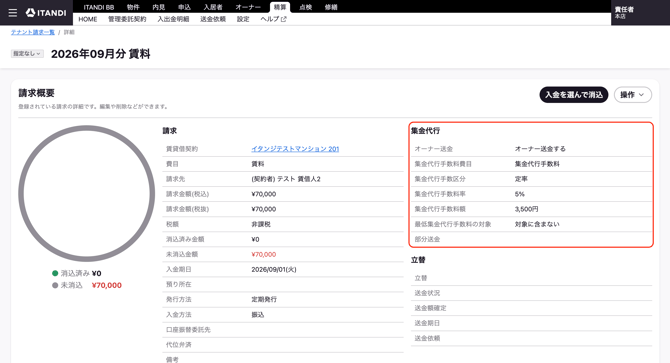
Task: Switch to the 物件 tab
Action: 133,7
